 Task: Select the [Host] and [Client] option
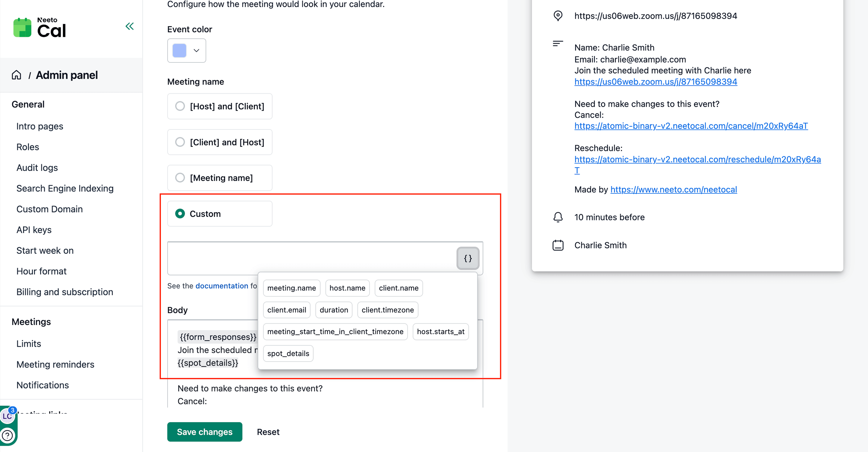(180, 106)
